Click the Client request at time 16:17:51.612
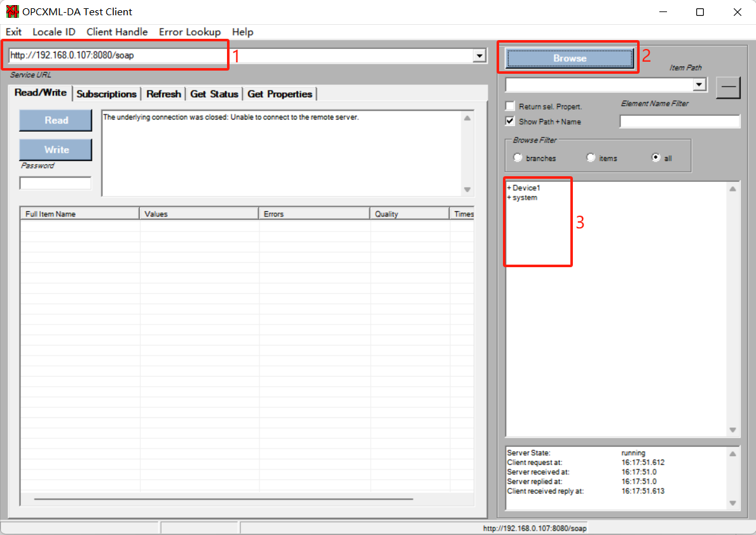This screenshot has width=756, height=535. [643, 462]
